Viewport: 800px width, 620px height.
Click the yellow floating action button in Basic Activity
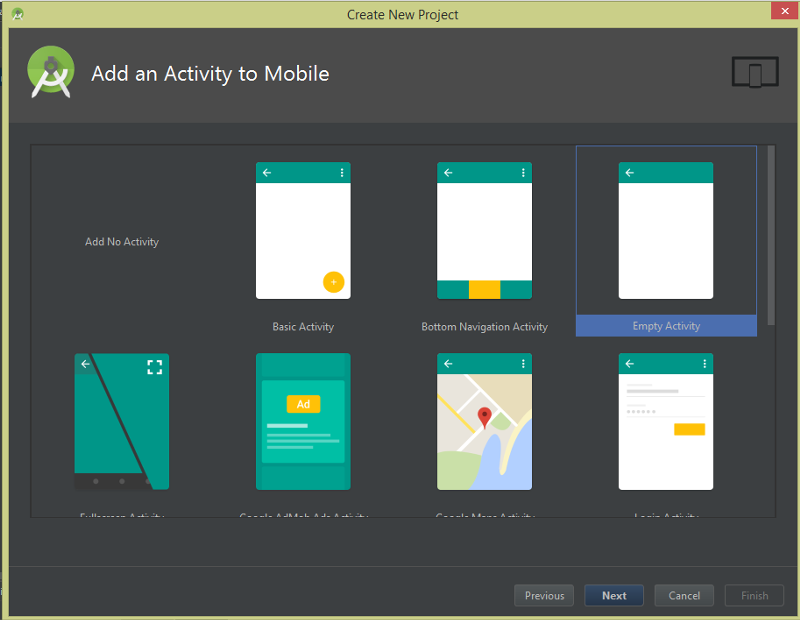(x=333, y=282)
